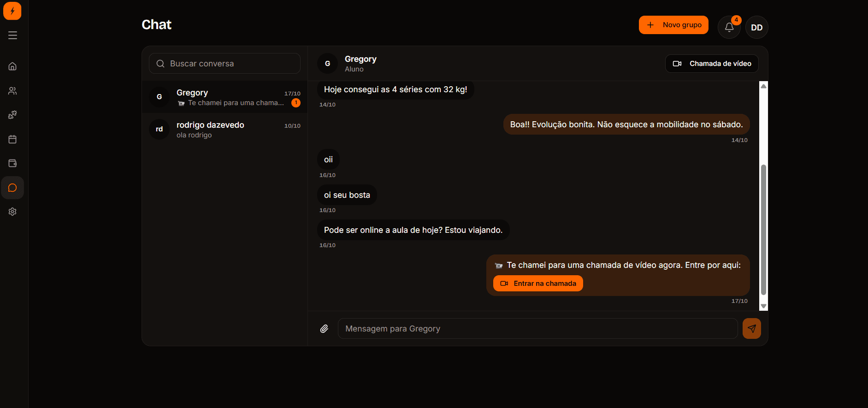Screen dimensions: 868x408
Task: Open the workouts dumbbell sidebar icon
Action: (x=12, y=115)
